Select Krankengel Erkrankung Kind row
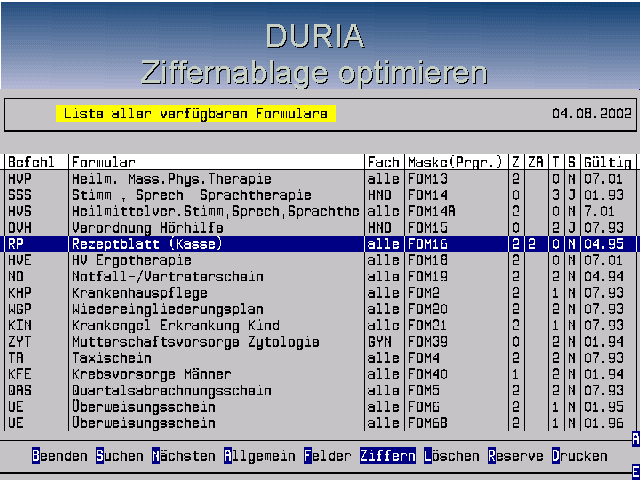The image size is (640, 480). [320, 325]
